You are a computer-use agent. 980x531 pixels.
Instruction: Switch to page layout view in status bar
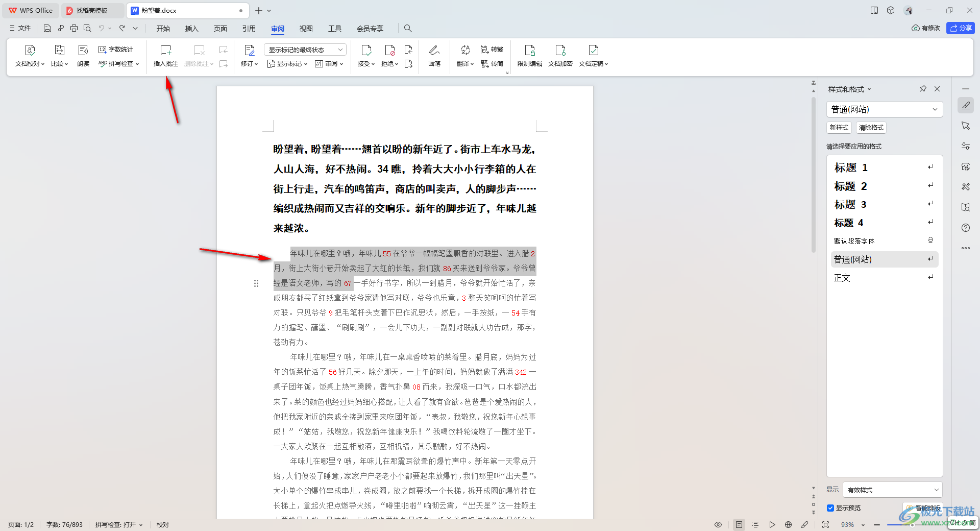(739, 524)
